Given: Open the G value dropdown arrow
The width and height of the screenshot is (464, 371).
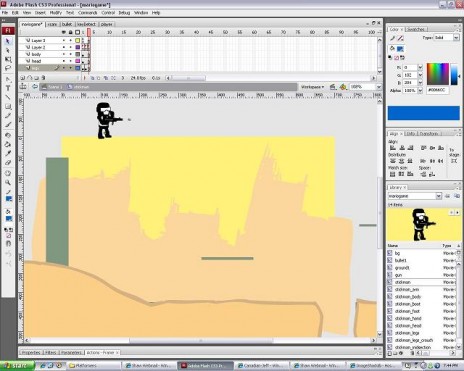Looking at the screenshot, I should [x=420, y=75].
